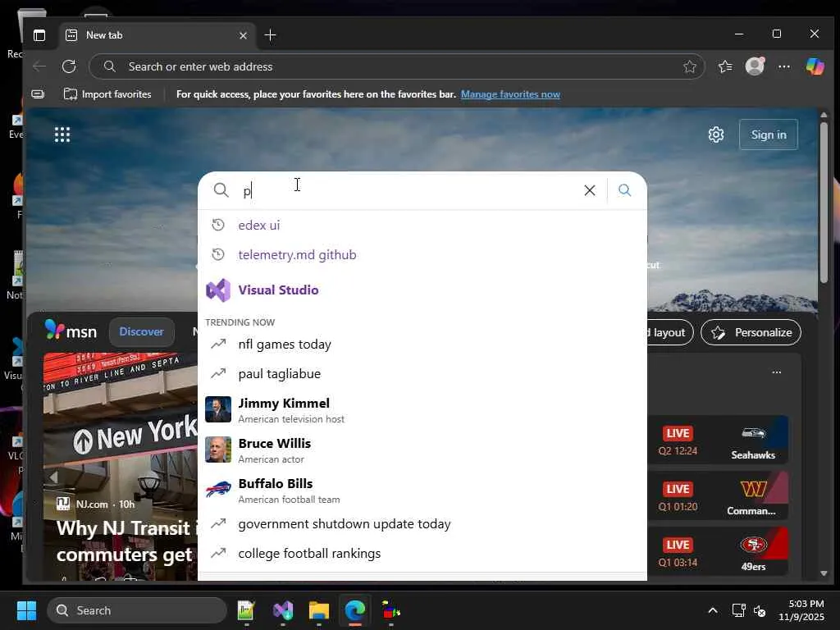Open Edge tab actions menu icon

[x=39, y=35]
